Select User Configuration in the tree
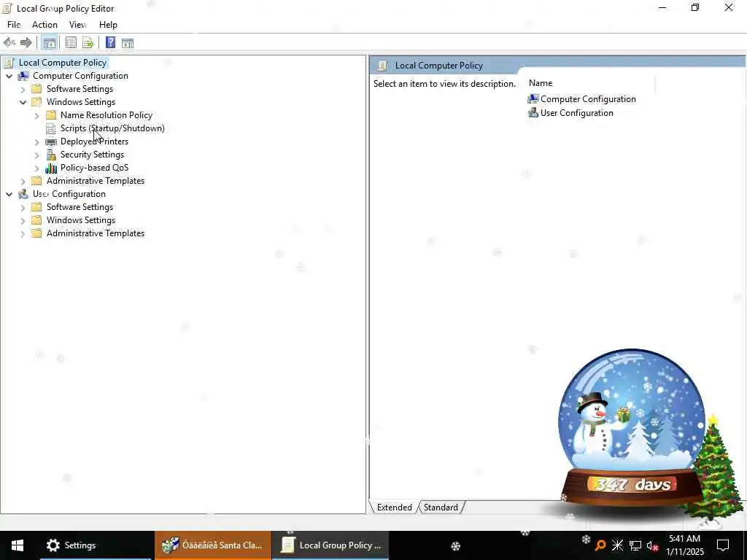 click(x=69, y=194)
